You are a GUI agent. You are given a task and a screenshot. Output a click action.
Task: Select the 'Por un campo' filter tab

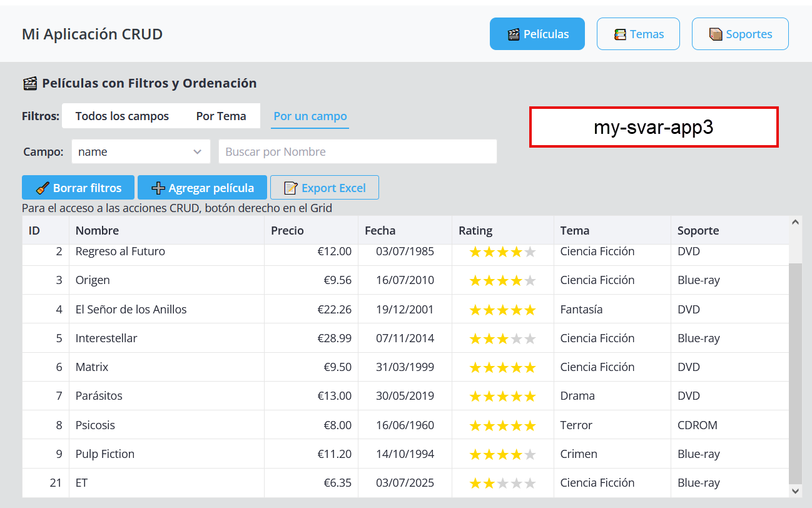tap(310, 116)
